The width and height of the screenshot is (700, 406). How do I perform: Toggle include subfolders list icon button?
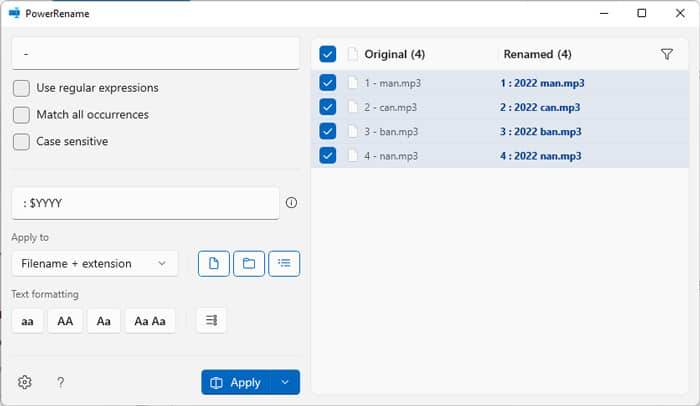284,264
